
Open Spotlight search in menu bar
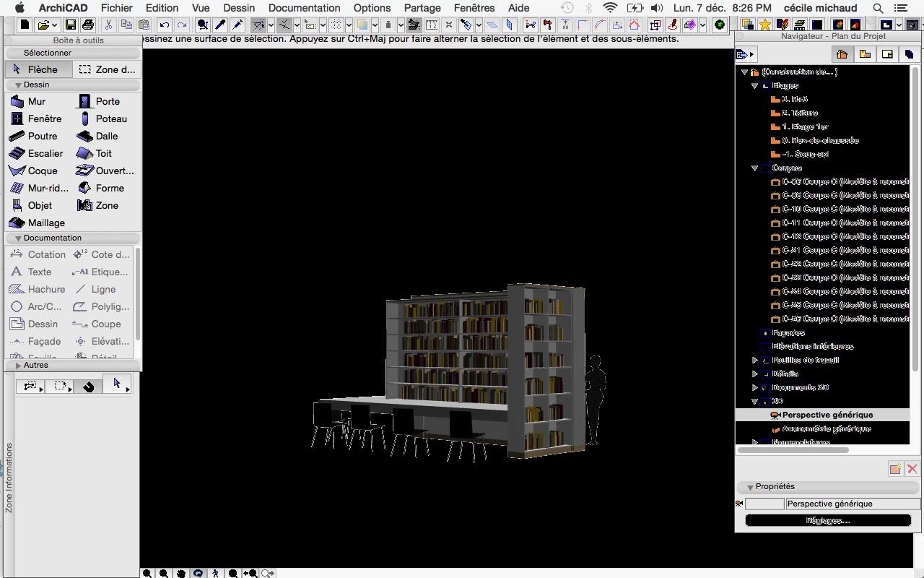879,8
